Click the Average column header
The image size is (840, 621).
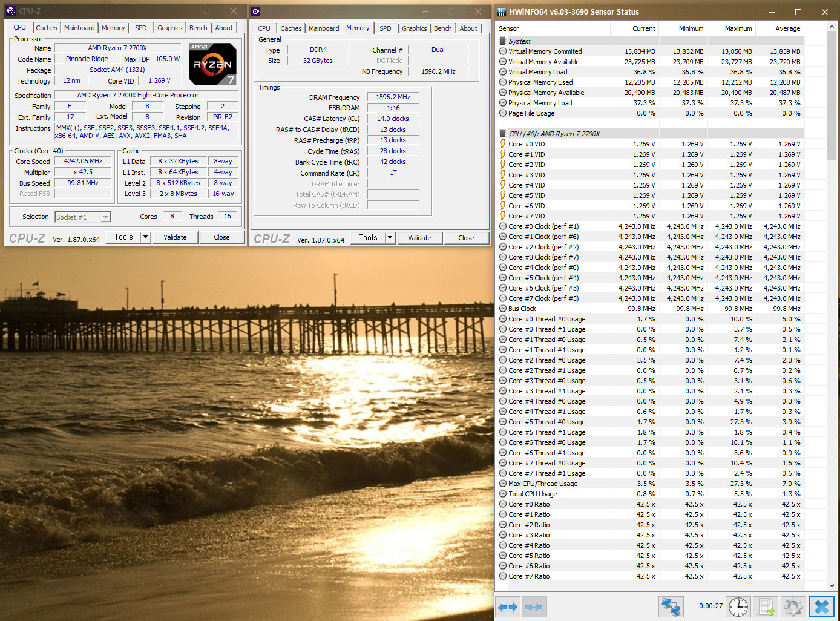(x=779, y=28)
